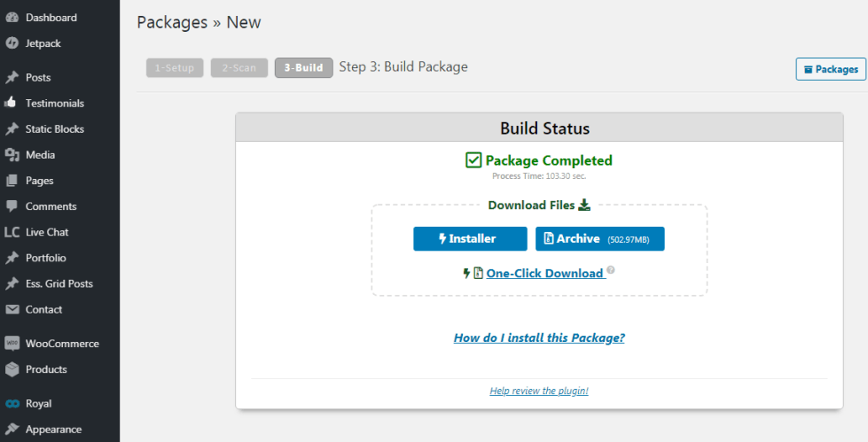Click the Testimonials thumbs-up icon
Screen dimensions: 868x442
coord(11,103)
